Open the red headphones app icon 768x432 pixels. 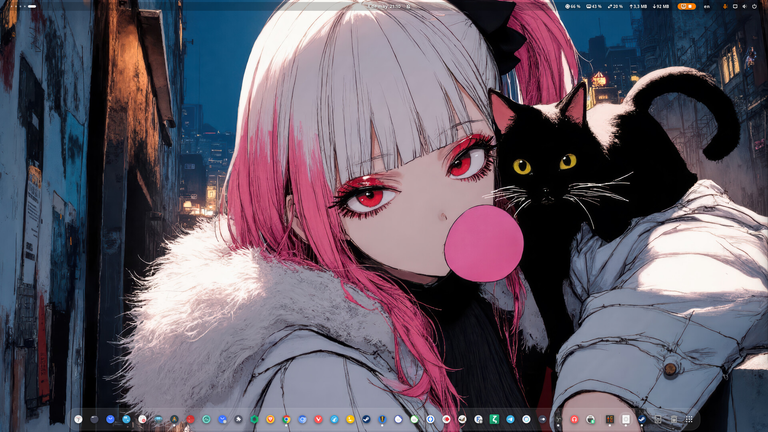575,419
